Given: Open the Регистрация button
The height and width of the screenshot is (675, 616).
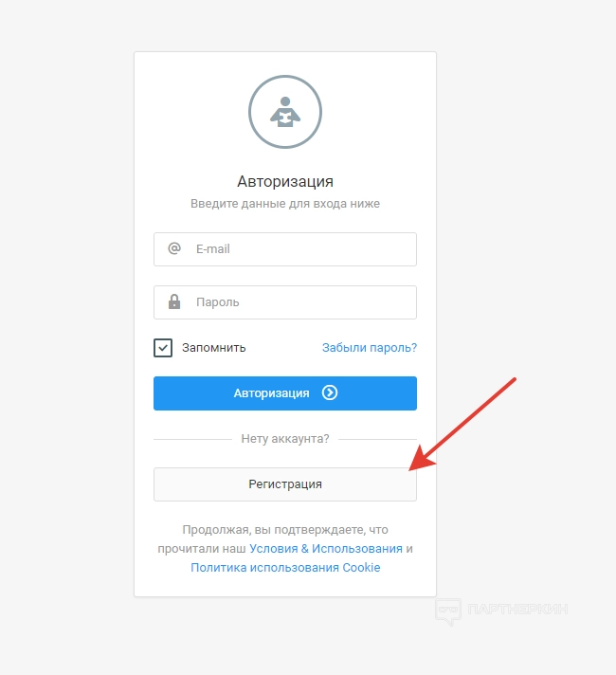Looking at the screenshot, I should point(285,484).
